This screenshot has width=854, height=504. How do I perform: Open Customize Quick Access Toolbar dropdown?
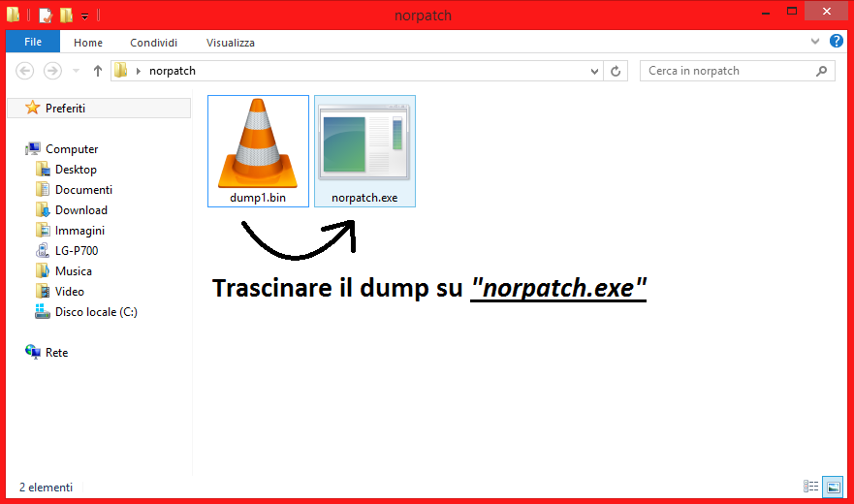[x=85, y=16]
